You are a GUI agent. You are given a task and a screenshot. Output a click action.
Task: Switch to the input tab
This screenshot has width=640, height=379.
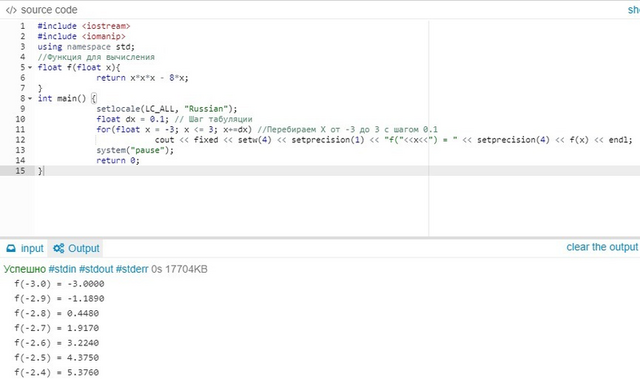pyautogui.click(x=25, y=248)
